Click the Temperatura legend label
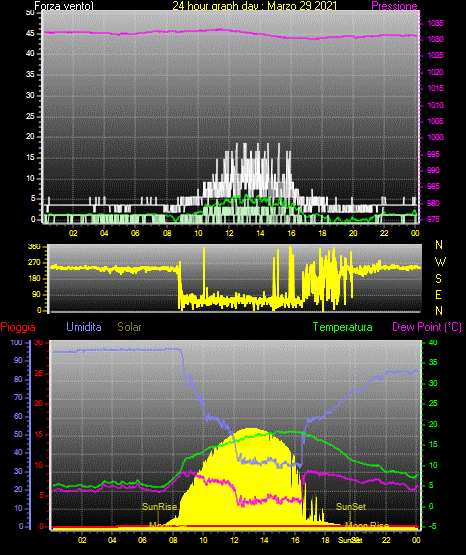Viewport: 466px width, 555px height. click(x=343, y=327)
